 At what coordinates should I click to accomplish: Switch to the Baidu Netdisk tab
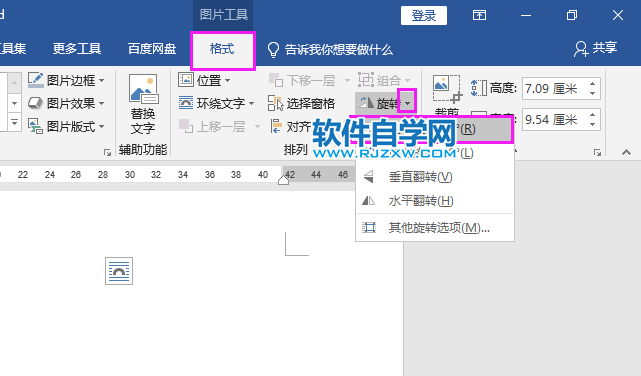(152, 49)
